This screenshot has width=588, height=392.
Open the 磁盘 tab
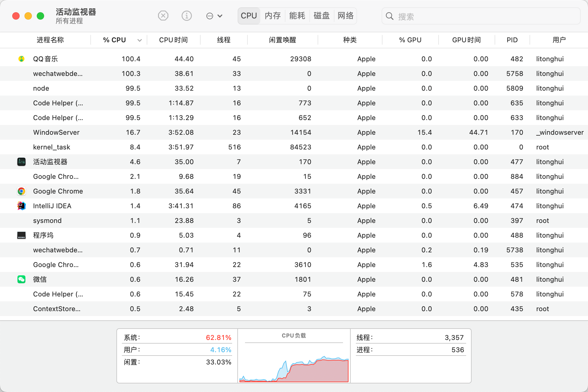pos(322,16)
